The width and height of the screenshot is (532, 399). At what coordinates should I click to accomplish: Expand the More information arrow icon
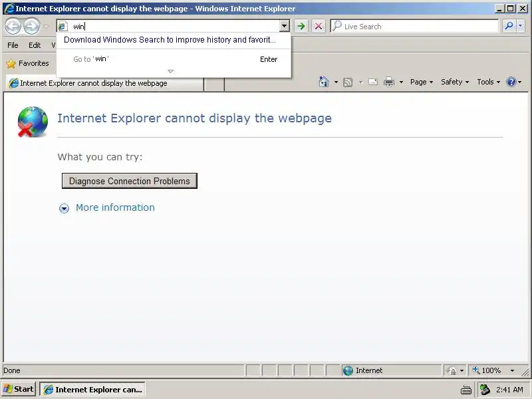[64, 208]
